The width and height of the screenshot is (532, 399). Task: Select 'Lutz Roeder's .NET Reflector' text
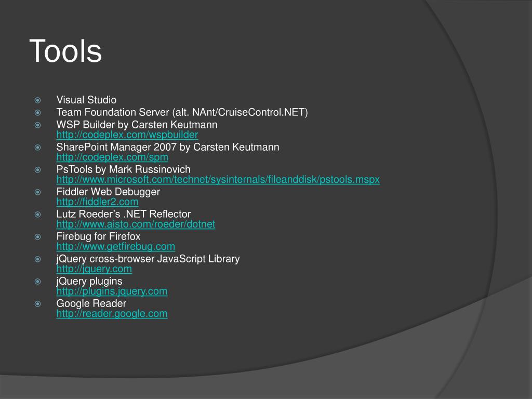[124, 214]
